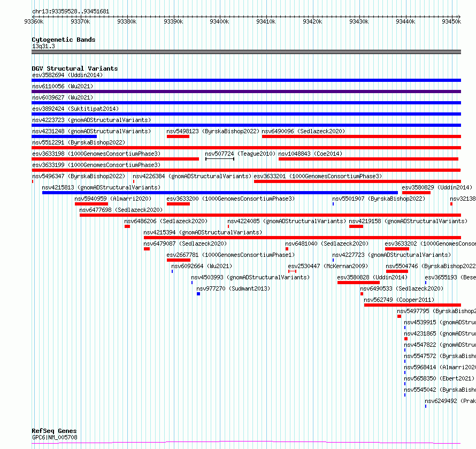Click the Cytogenetic Bands track title
The width and height of the screenshot is (476, 449).
click(x=64, y=40)
